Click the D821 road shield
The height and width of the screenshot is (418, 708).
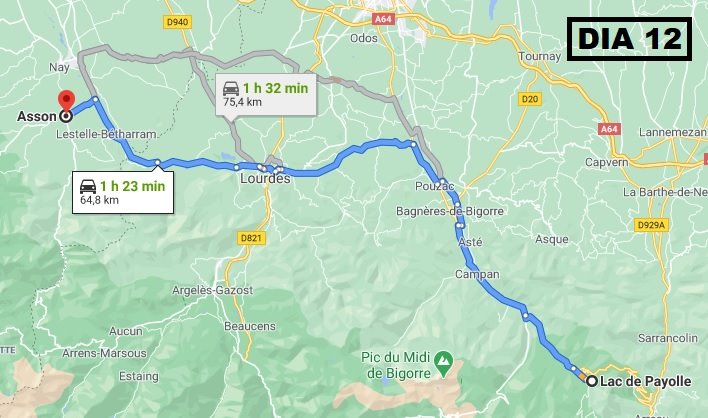[251, 237]
